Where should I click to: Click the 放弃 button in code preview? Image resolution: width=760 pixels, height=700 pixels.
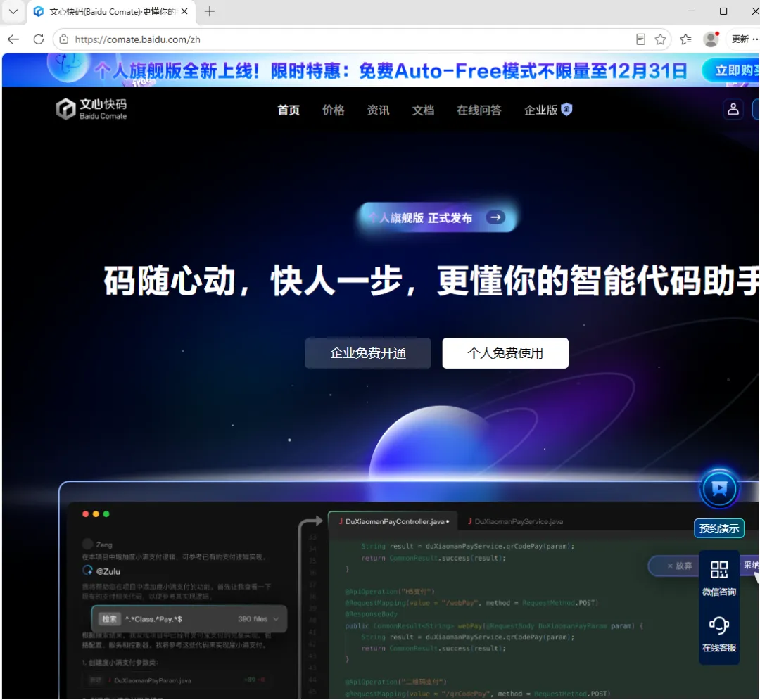[x=678, y=566]
